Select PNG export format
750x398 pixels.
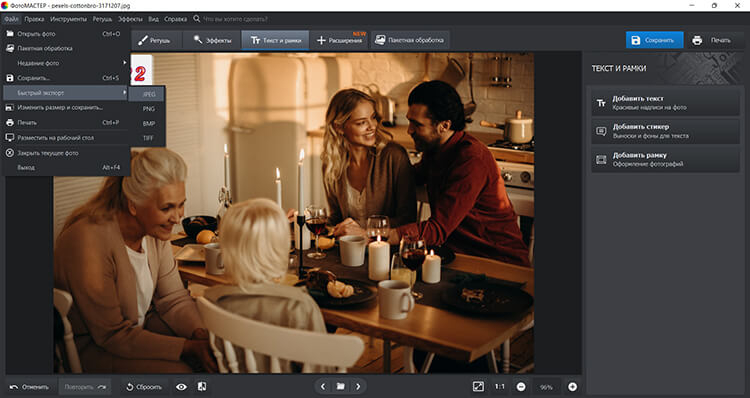pyautogui.click(x=147, y=109)
